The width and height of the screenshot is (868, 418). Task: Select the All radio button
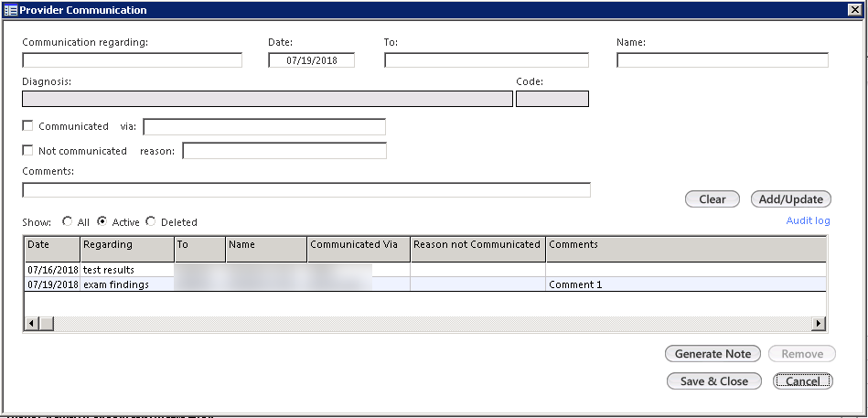point(68,221)
